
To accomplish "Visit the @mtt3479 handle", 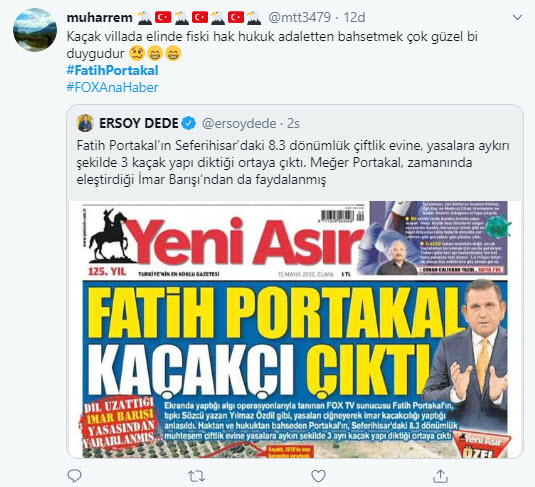I will tap(300, 17).
